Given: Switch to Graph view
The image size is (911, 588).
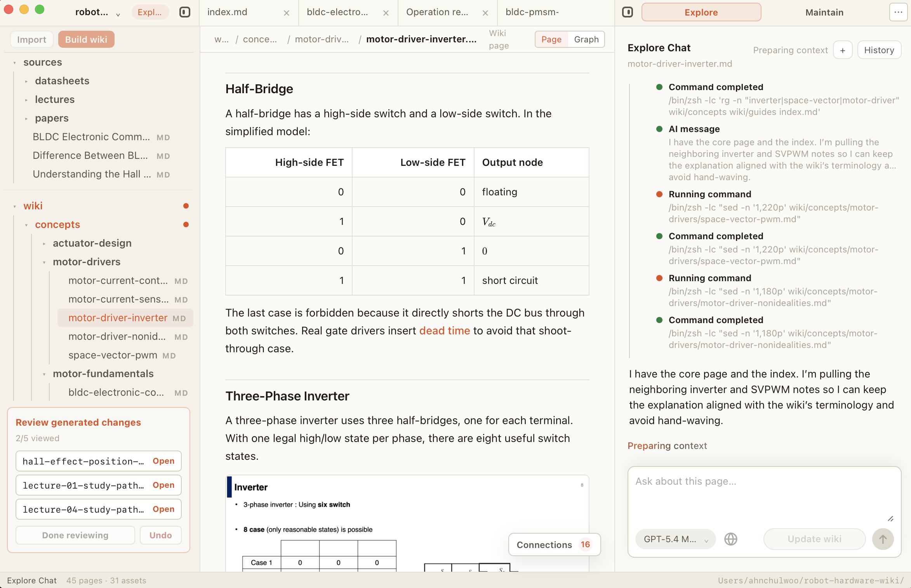Looking at the screenshot, I should (586, 39).
